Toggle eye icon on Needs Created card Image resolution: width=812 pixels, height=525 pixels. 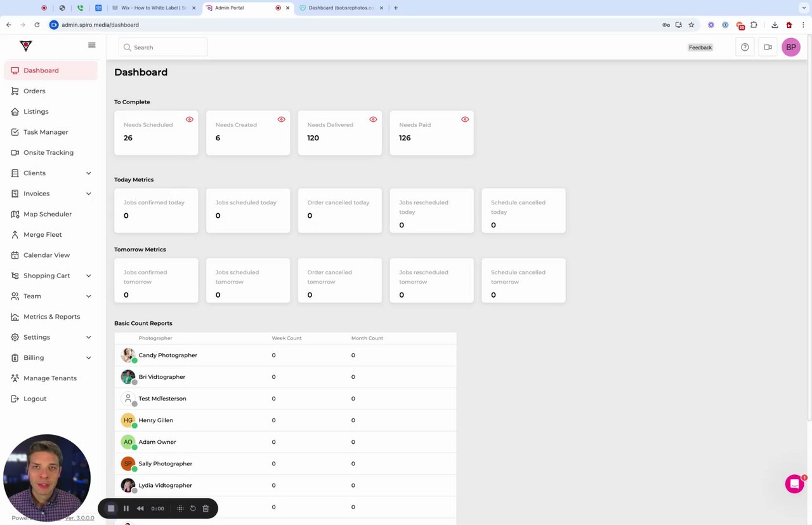[281, 119]
